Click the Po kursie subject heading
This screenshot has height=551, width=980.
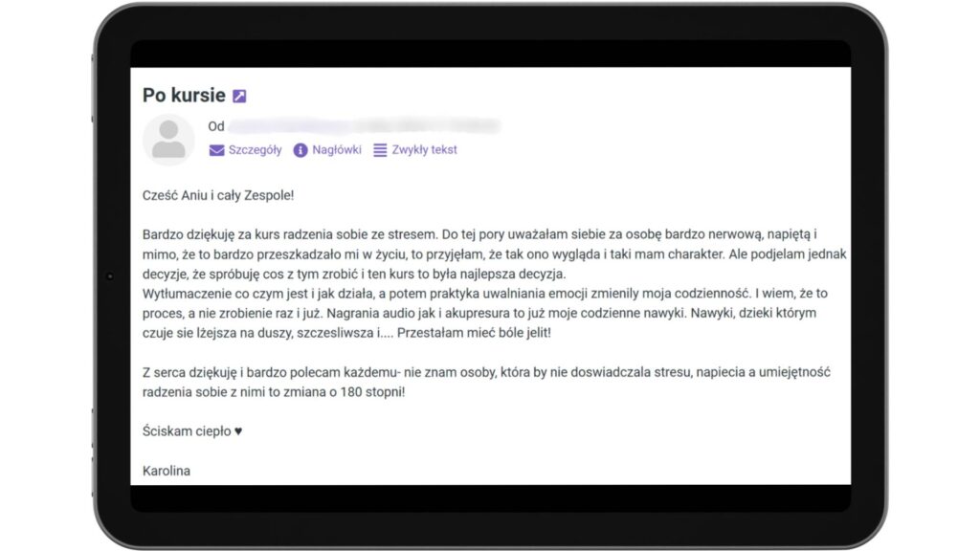tap(184, 95)
